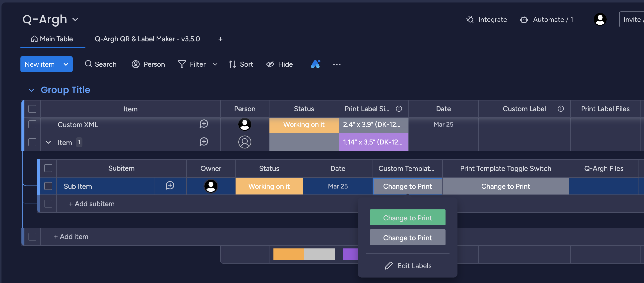Click pencil icon beside Edit Labels
The width and height of the screenshot is (644, 283).
click(x=388, y=266)
